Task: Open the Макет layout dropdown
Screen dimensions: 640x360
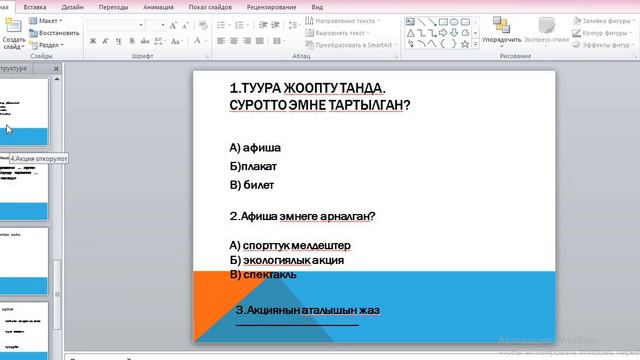Action: coord(46,21)
